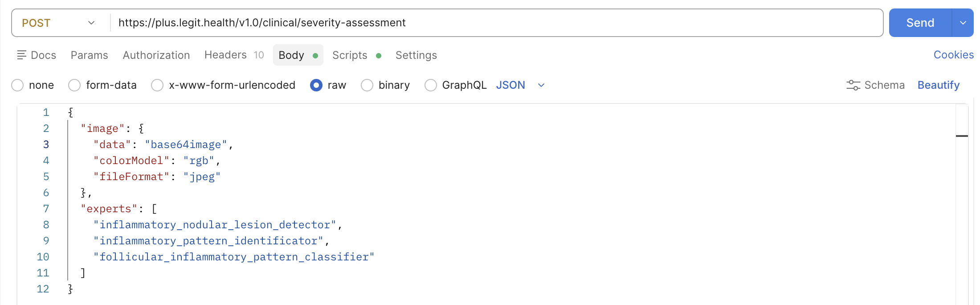Choose x-www-form-urlencoded body type

pos(157,85)
